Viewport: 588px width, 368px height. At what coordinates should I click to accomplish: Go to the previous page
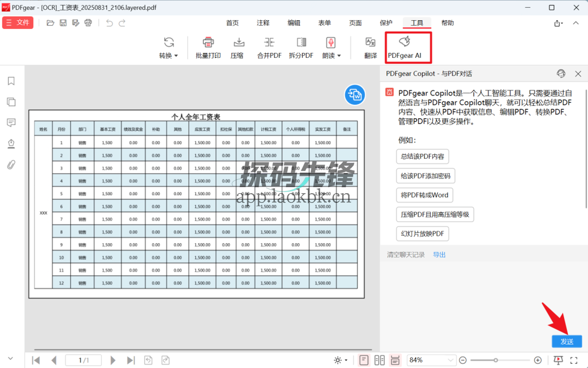[x=54, y=360]
